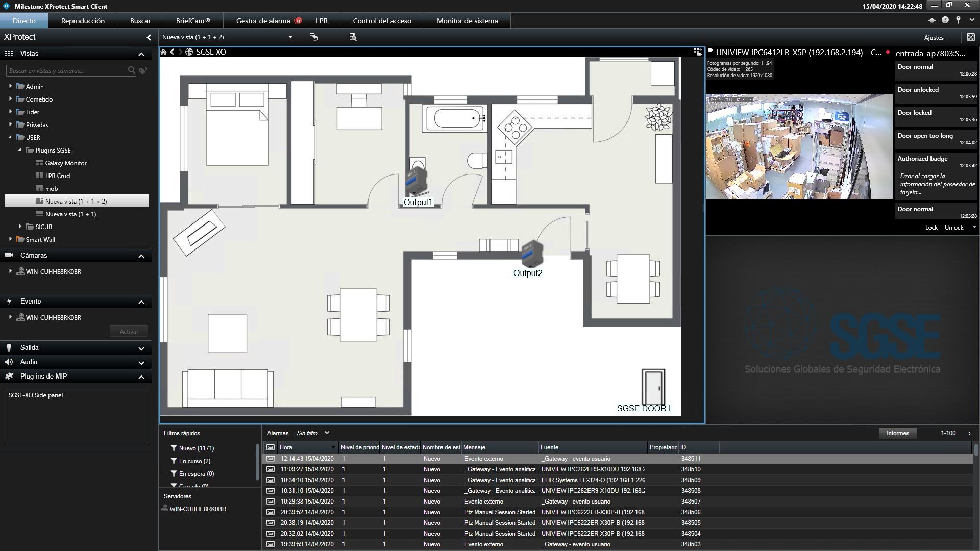Select the Output1 device on map
The image size is (980, 551).
coord(417,181)
